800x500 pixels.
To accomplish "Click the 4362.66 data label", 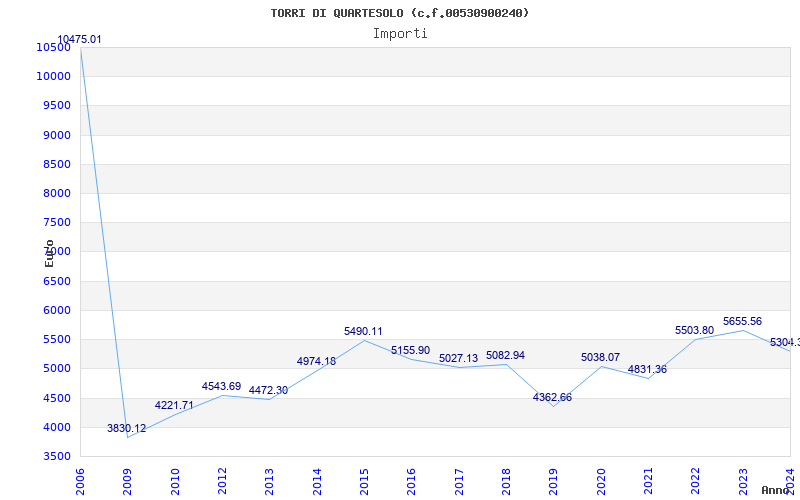I will pos(553,397).
